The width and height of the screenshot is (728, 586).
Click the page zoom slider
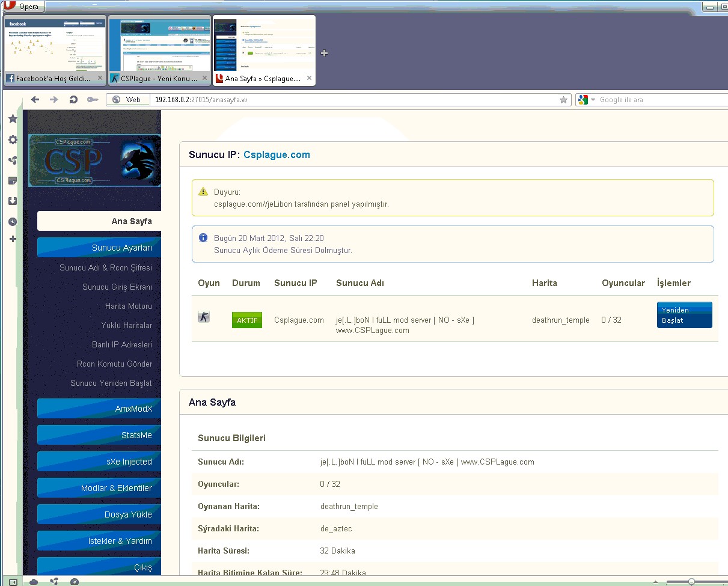(691, 581)
